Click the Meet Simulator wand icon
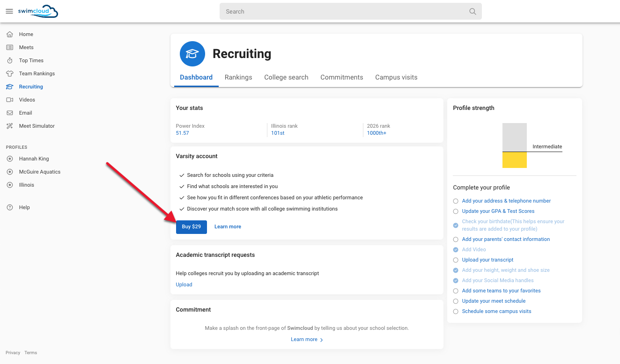 click(x=10, y=126)
